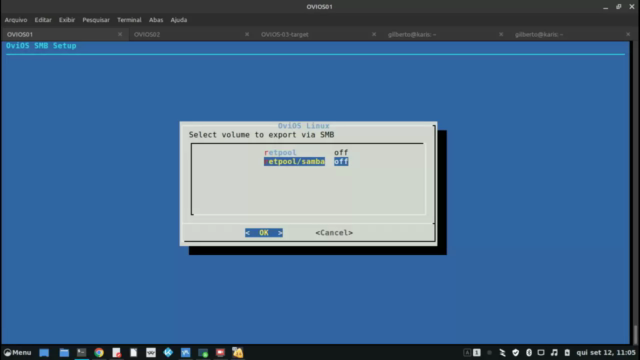The width and height of the screenshot is (640, 360).
Task: Open the screen icon with green badge
Action: pyautogui.click(x=203, y=353)
